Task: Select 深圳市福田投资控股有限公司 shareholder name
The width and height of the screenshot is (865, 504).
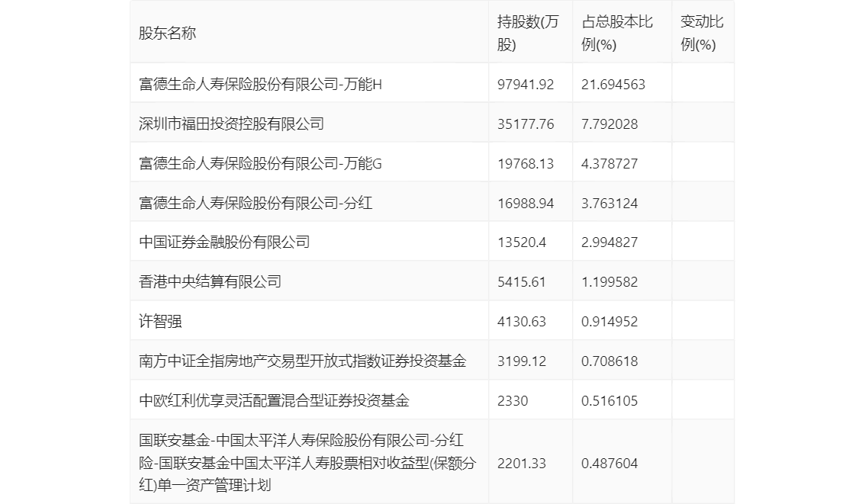Action: tap(231, 124)
